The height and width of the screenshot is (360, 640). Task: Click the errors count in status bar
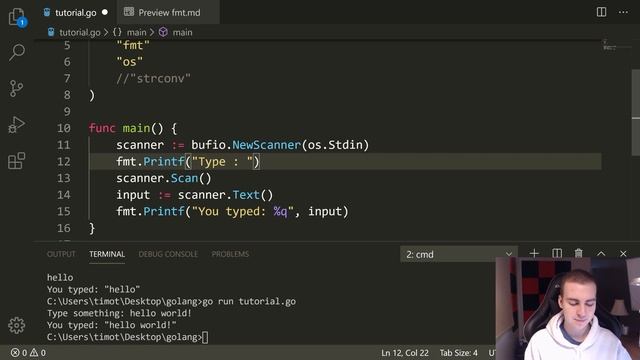click(19, 353)
